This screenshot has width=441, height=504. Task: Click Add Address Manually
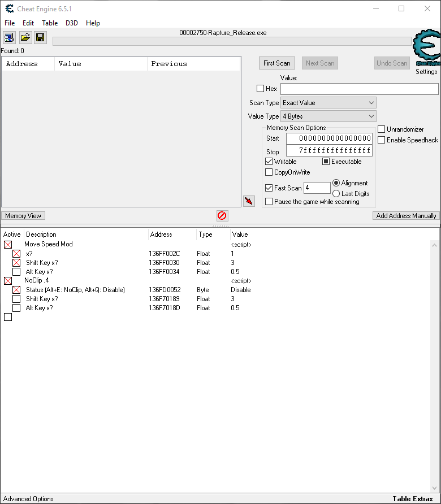pyautogui.click(x=407, y=216)
